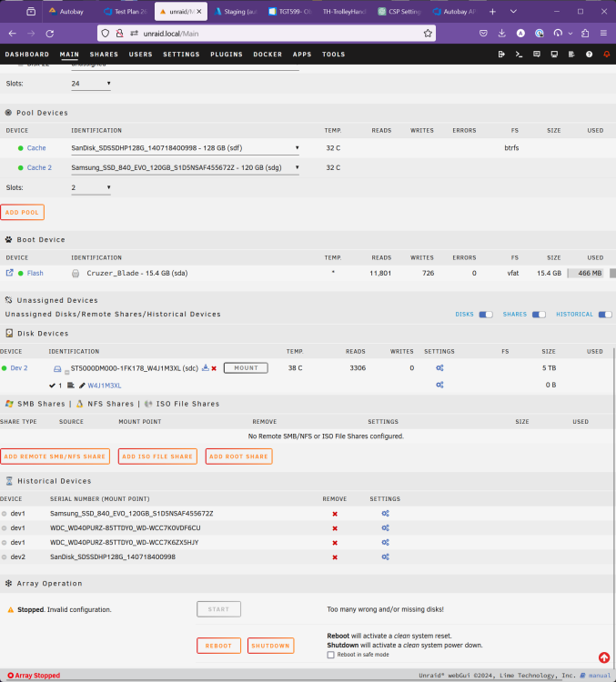The width and height of the screenshot is (616, 682).
Task: Open array Slots dropdown showing 24
Action: click(x=91, y=84)
